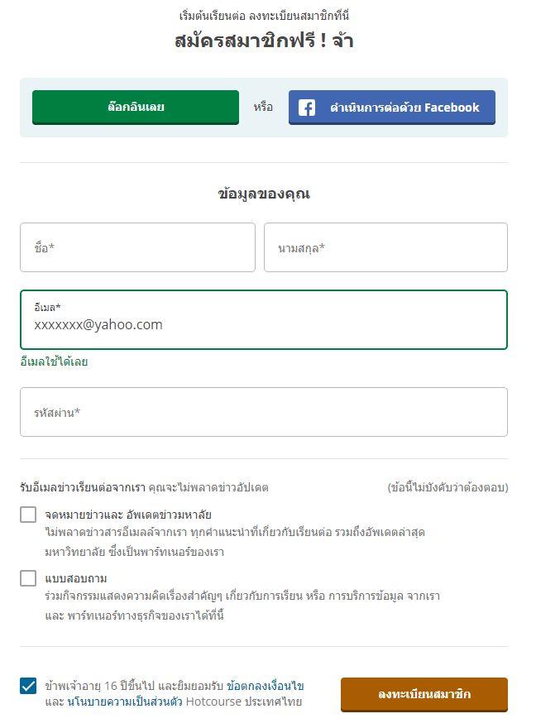
Task: Click the Facebook logo icon
Action: click(x=306, y=108)
